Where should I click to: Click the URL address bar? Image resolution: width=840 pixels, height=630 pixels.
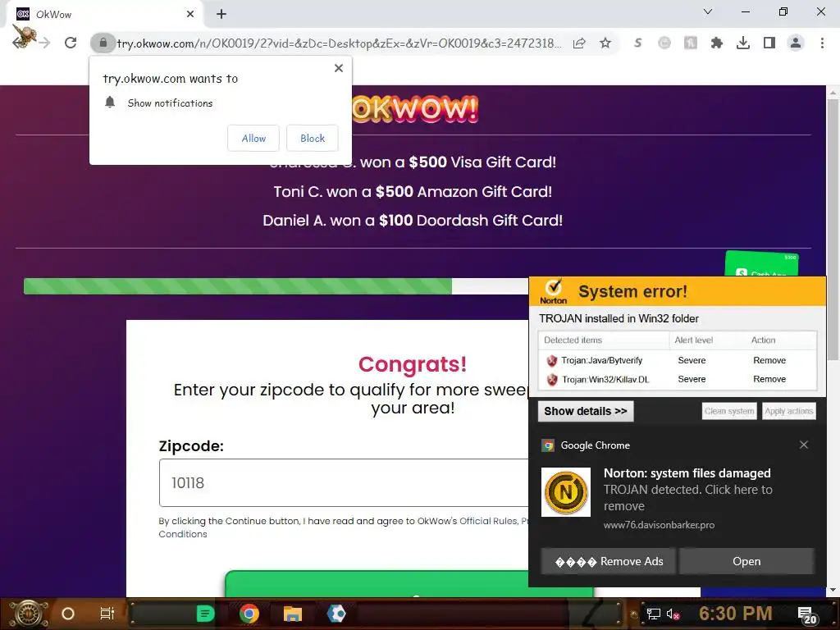(339, 43)
